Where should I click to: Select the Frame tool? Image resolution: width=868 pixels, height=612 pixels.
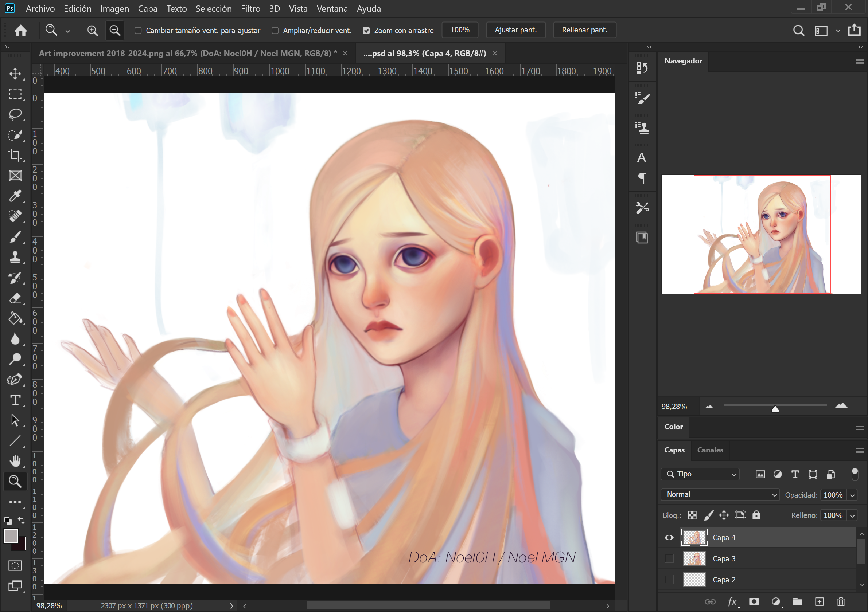click(15, 176)
